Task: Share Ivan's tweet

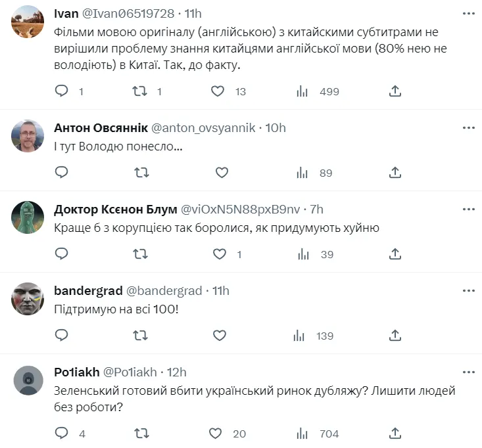Action: click(x=395, y=91)
